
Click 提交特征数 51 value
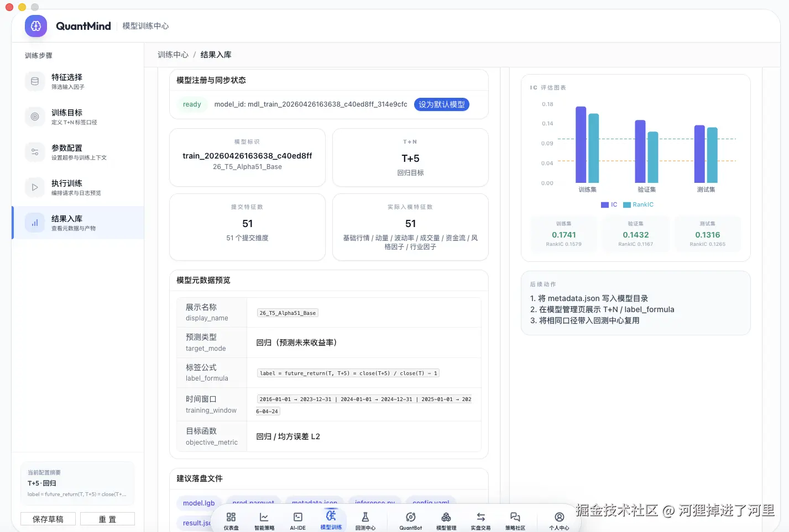(247, 224)
